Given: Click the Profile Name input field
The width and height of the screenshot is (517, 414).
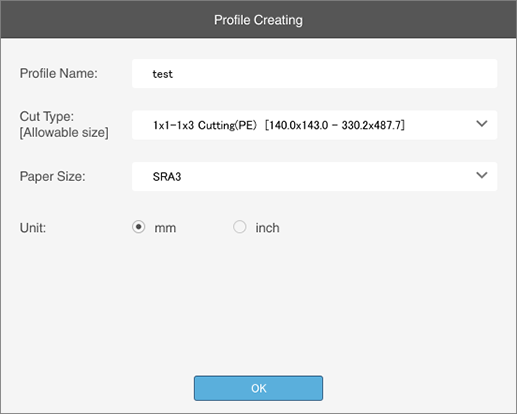Looking at the screenshot, I should (314, 74).
